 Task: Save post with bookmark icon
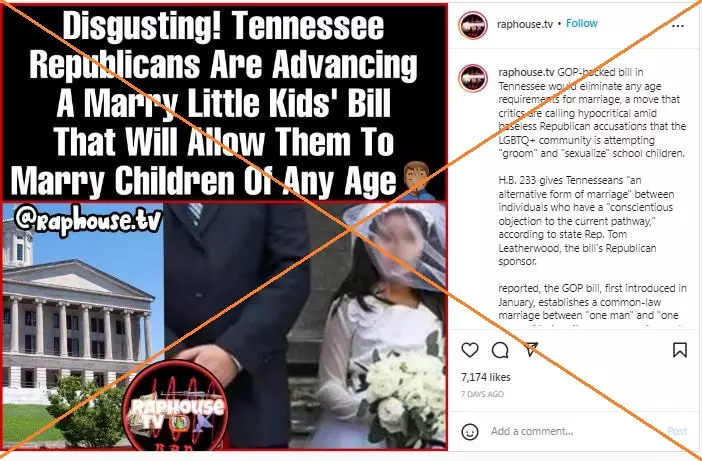(x=680, y=350)
